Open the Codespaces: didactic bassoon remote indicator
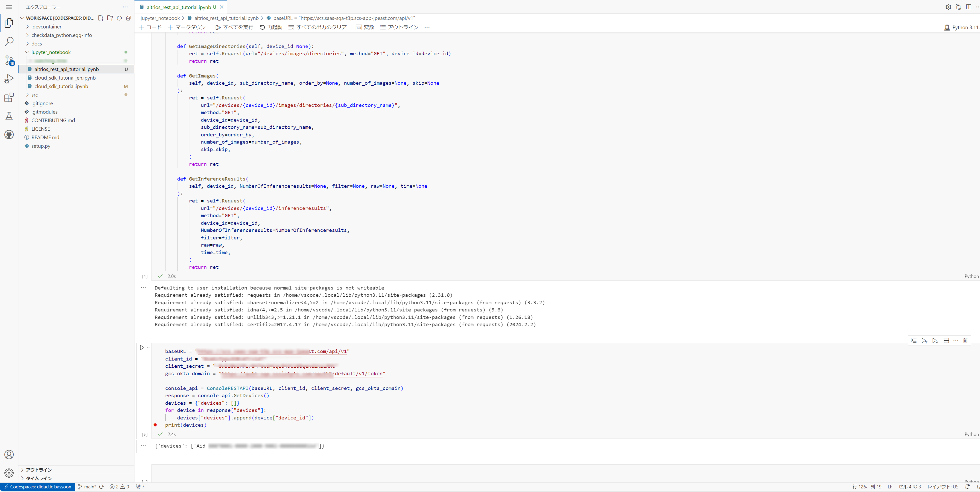 37,487
